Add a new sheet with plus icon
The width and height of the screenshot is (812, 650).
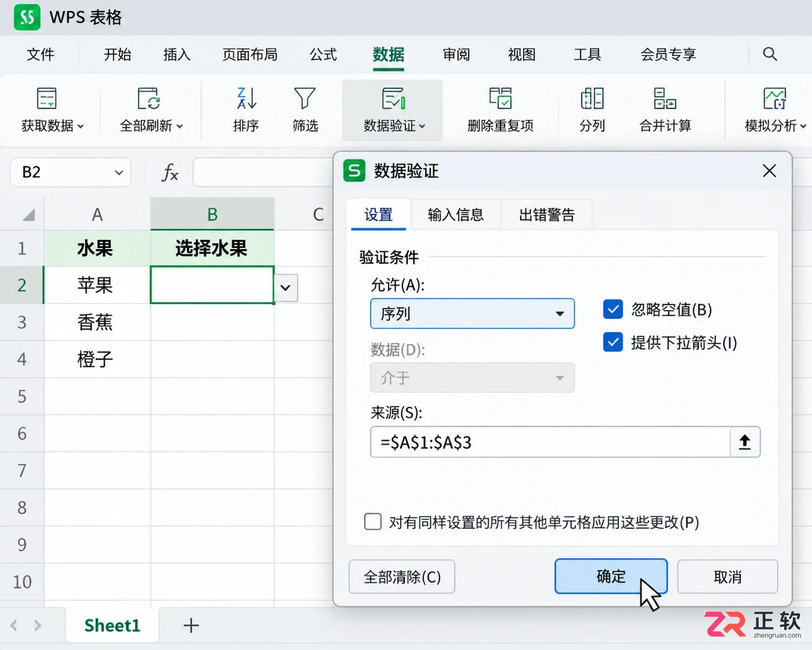(191, 625)
